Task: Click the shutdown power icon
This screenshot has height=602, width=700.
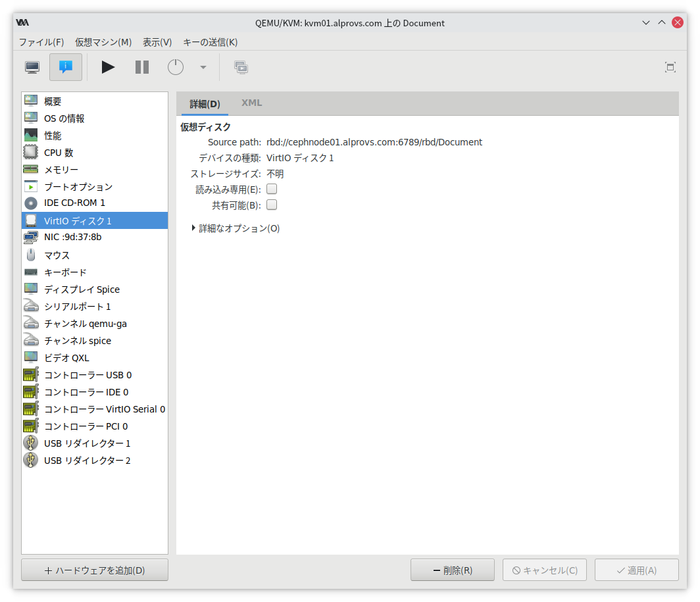Action: pyautogui.click(x=176, y=67)
